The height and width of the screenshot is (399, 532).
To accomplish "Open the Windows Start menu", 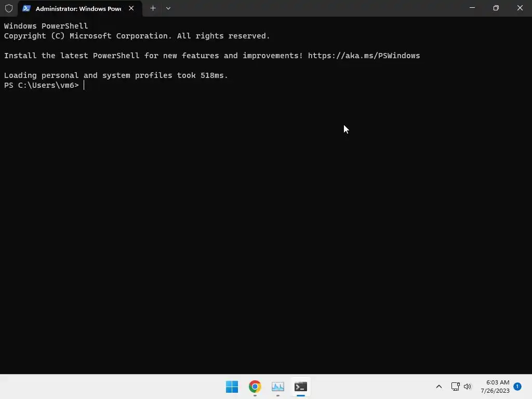I will click(x=232, y=387).
